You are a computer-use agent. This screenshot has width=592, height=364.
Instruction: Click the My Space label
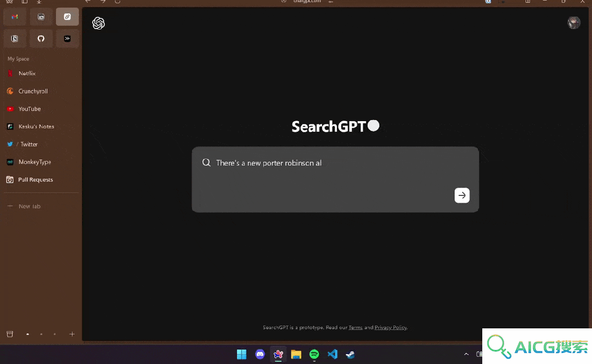point(18,59)
